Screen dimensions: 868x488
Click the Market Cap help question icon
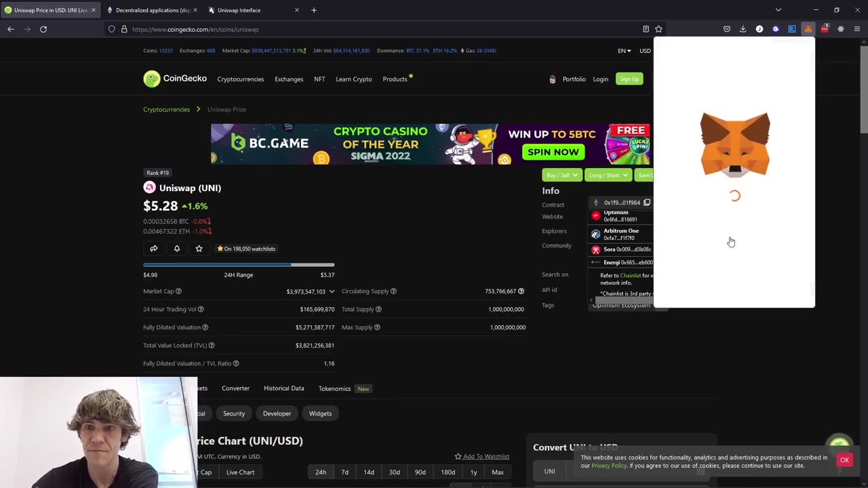[x=178, y=291]
